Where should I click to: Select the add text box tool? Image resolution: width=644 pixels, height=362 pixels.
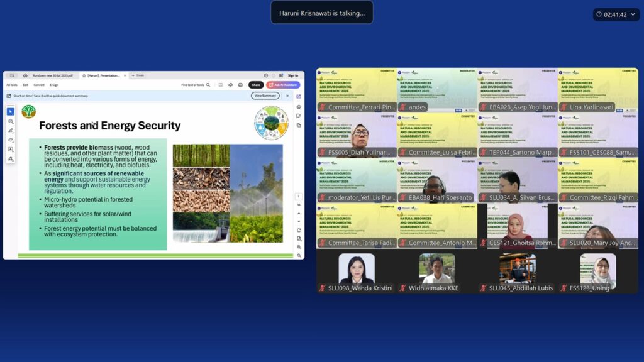(11, 149)
